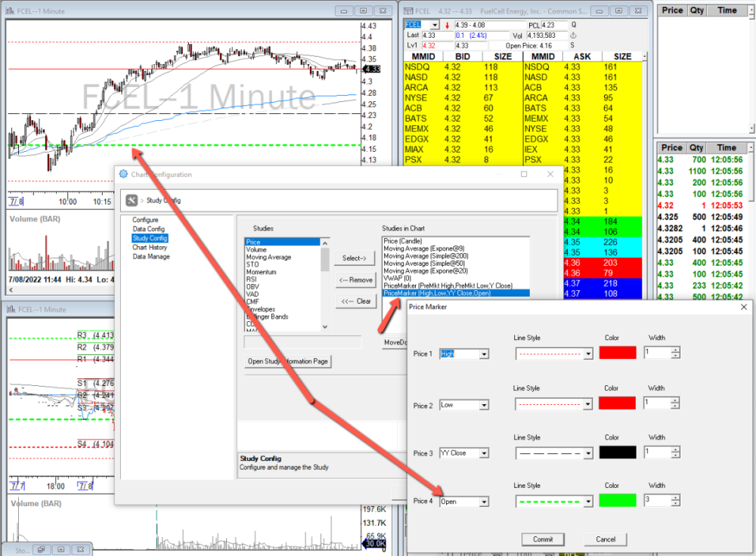The width and height of the screenshot is (756, 556).
Task: Open Chart History in left navigation
Action: pyautogui.click(x=150, y=247)
